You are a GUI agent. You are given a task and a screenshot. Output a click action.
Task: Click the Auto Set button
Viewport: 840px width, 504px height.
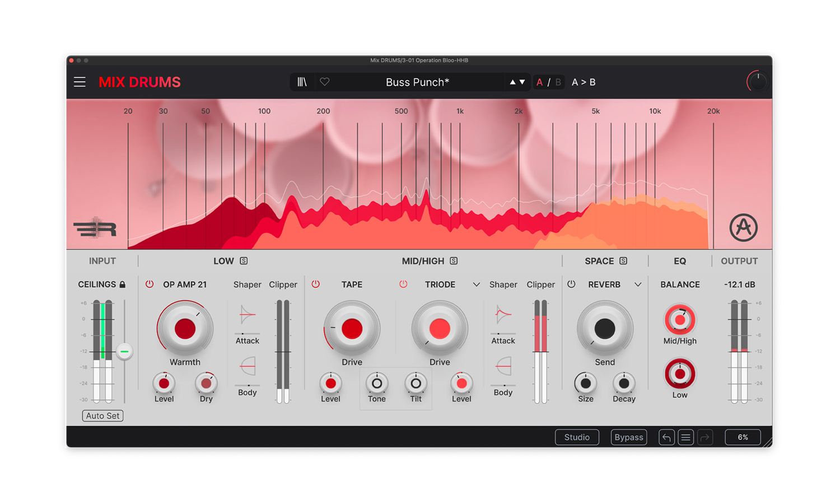103,416
